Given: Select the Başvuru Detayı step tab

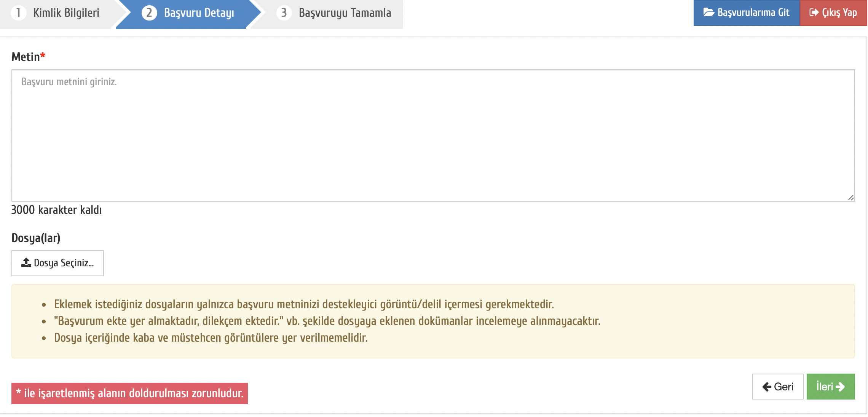Looking at the screenshot, I should pos(199,13).
